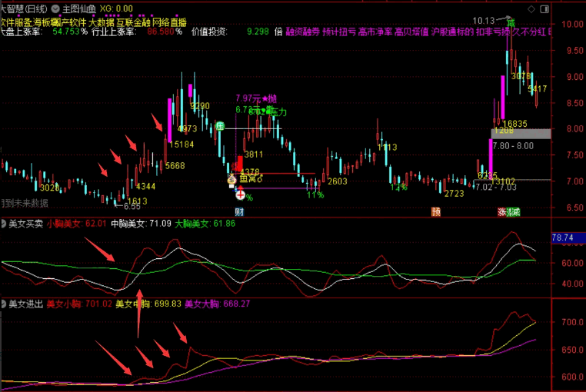Click the 高贝塔值 pink label

pyautogui.click(x=411, y=32)
